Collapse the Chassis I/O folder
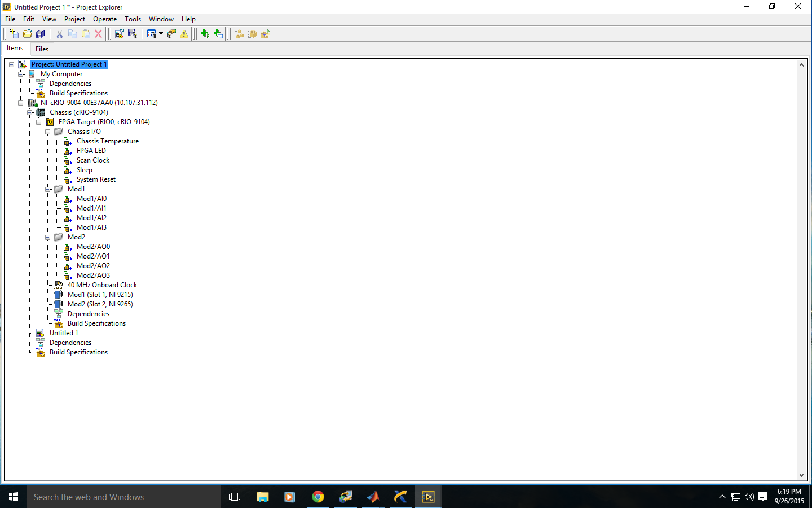This screenshot has height=508, width=812. (48, 132)
